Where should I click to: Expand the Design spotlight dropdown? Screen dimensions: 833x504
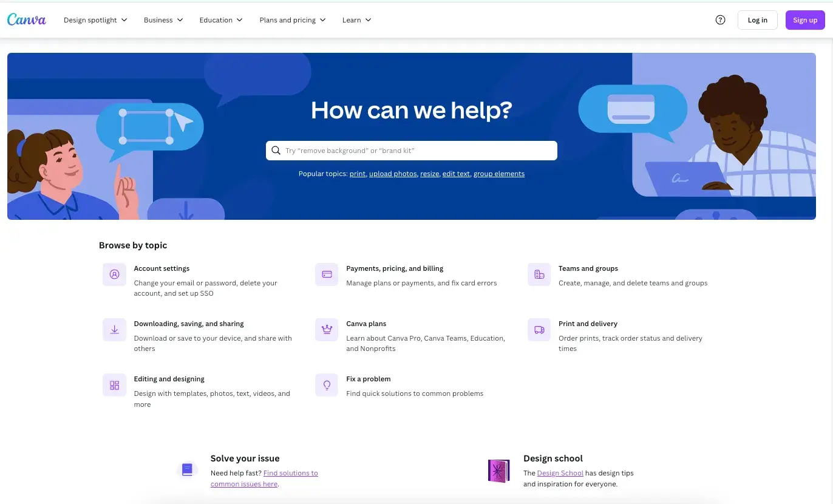(x=95, y=19)
